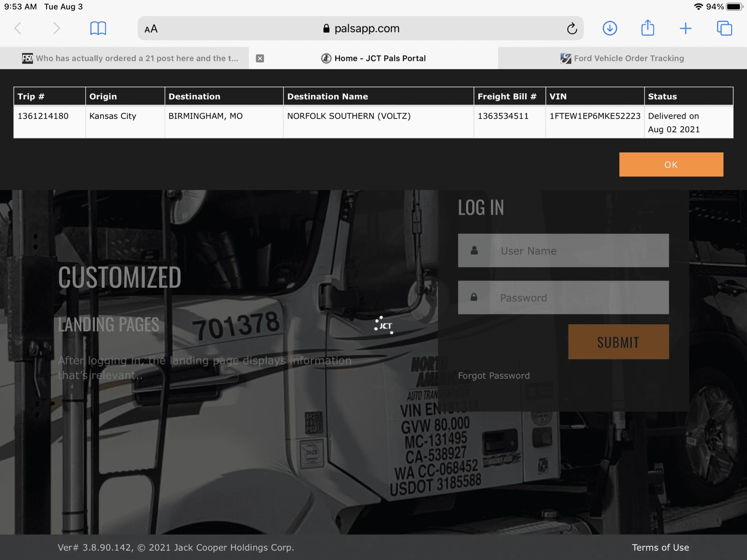Open the bookmarks book icon
The width and height of the screenshot is (747, 560).
pyautogui.click(x=98, y=28)
